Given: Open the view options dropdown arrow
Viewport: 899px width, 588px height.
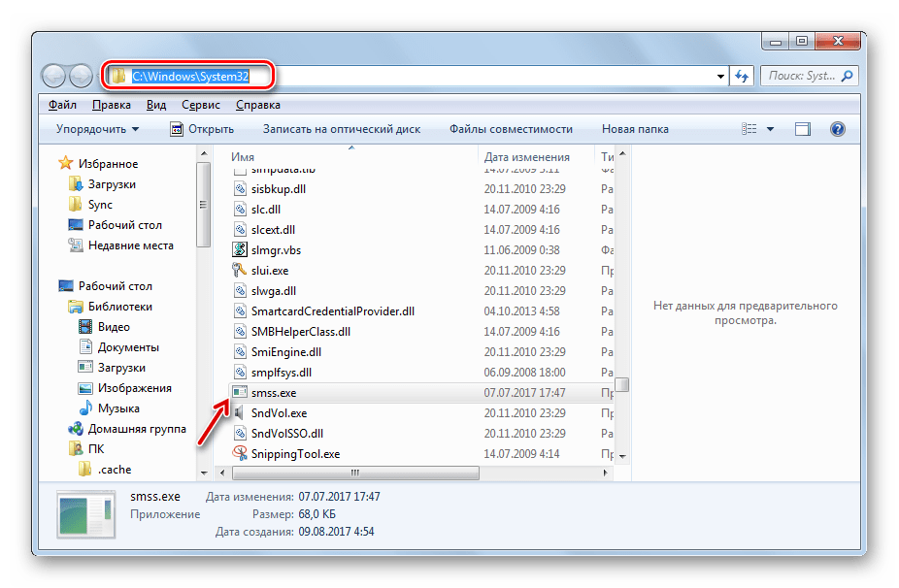Looking at the screenshot, I should click(771, 129).
